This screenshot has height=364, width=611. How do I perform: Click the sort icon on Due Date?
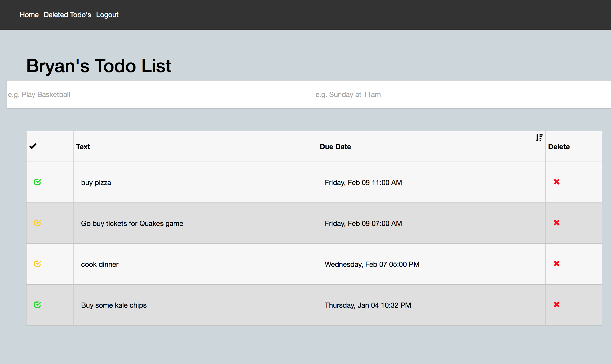click(x=539, y=138)
